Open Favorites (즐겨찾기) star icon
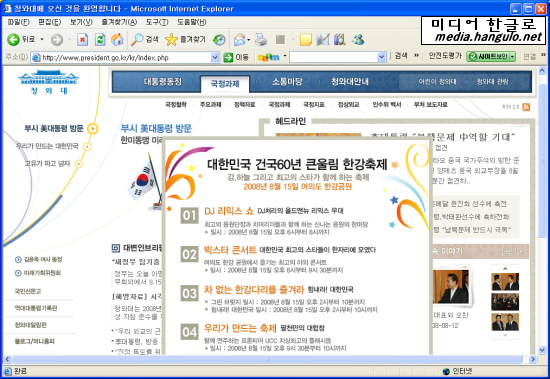The width and height of the screenshot is (550, 379). [171, 40]
